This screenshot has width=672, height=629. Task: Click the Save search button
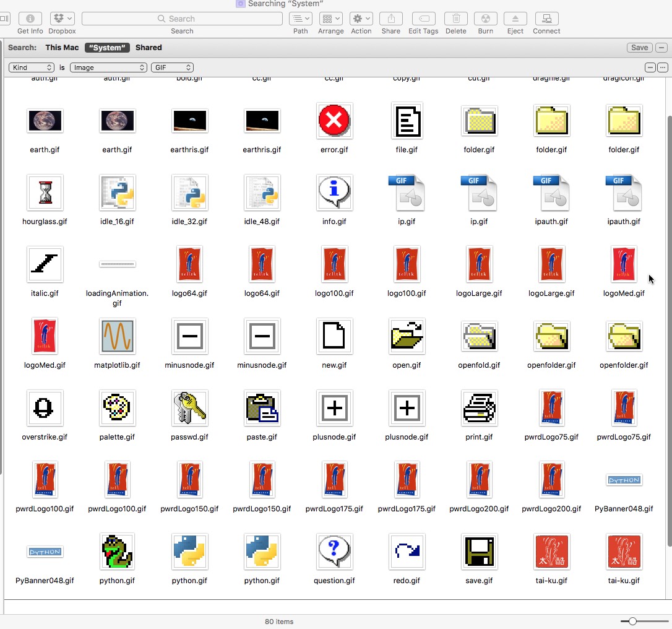pos(639,48)
